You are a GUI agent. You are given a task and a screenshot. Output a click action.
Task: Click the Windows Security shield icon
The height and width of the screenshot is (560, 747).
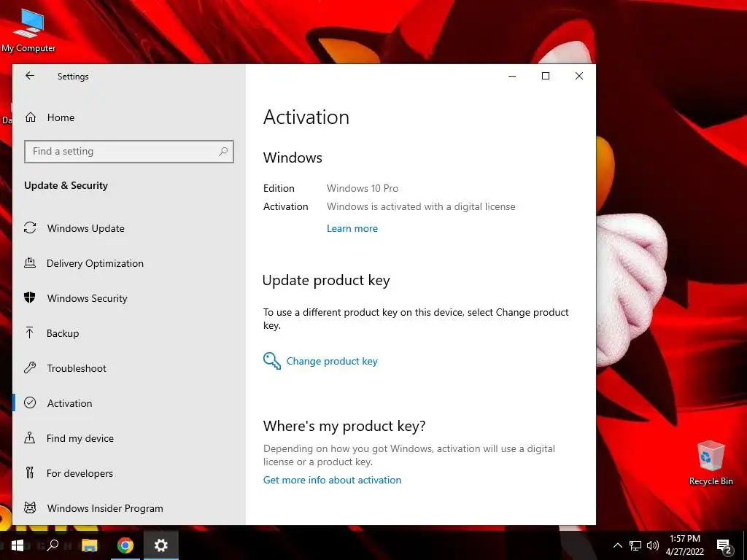(29, 297)
